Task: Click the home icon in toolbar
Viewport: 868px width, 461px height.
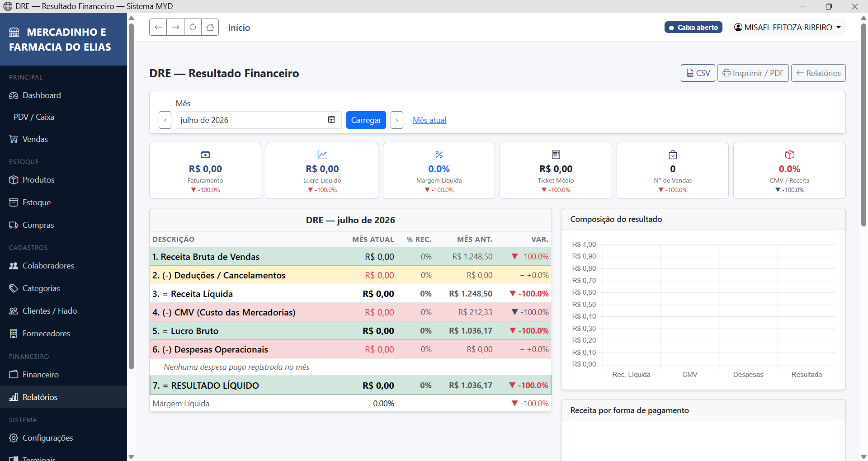Action: tap(210, 27)
